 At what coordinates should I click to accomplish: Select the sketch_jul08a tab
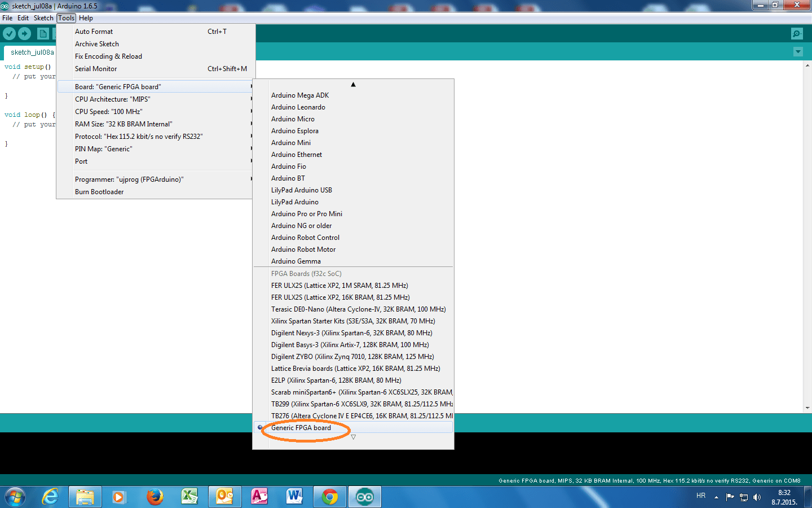pyautogui.click(x=32, y=52)
